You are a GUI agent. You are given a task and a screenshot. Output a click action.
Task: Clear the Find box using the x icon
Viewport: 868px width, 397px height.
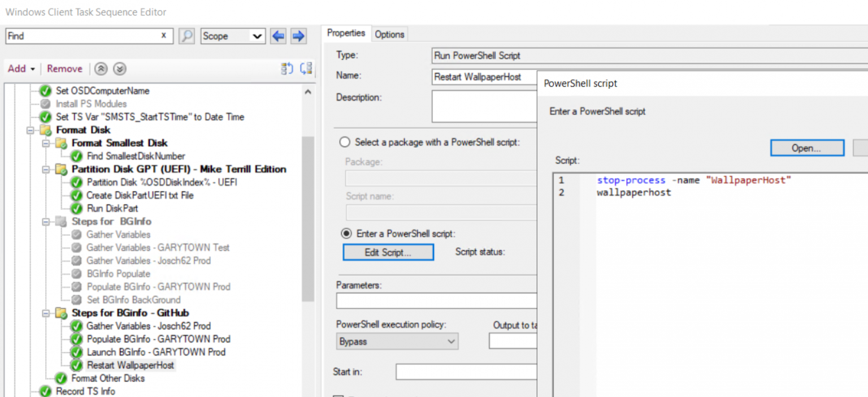164,36
